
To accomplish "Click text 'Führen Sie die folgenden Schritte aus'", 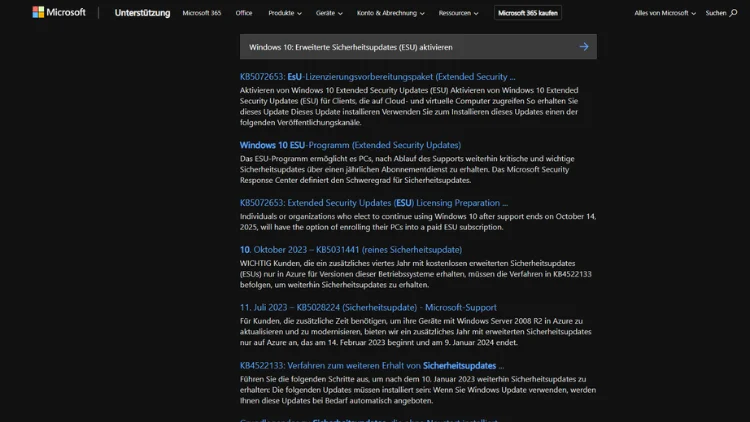I will pyautogui.click(x=306, y=379).
